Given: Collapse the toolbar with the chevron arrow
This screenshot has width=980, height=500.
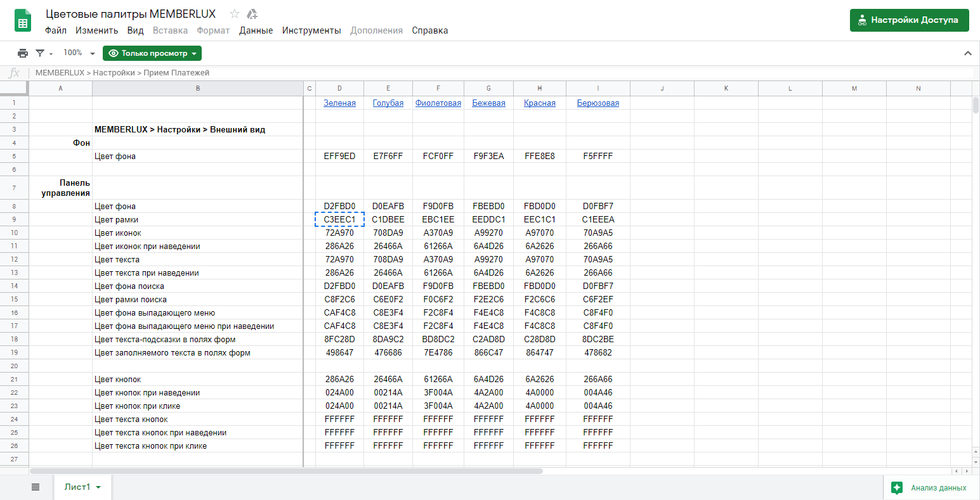Looking at the screenshot, I should [968, 53].
